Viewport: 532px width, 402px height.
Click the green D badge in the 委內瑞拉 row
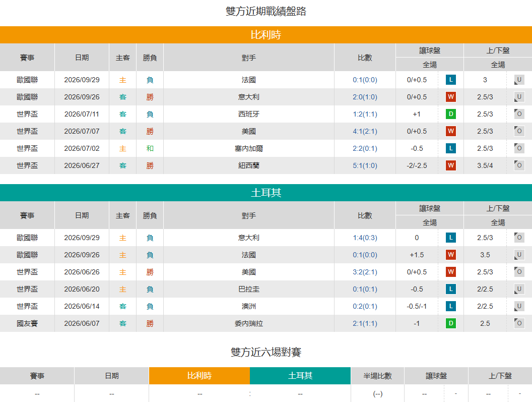(x=450, y=323)
